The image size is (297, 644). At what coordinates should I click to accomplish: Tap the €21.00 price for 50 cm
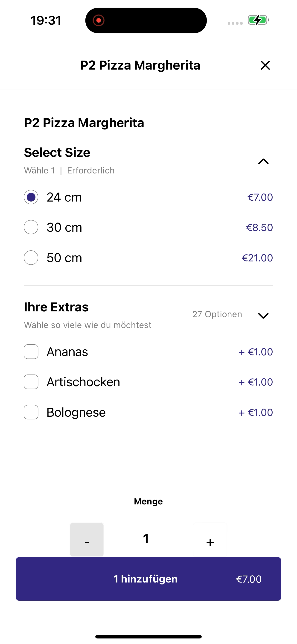tap(257, 258)
